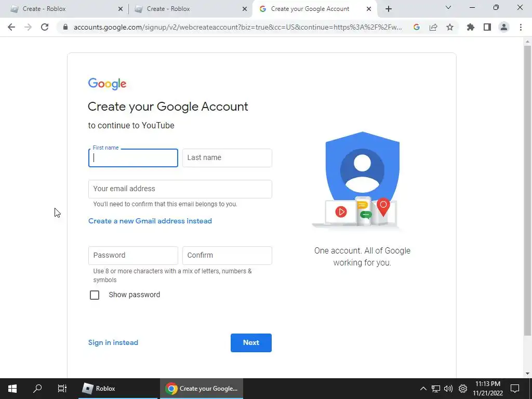Enable the Show password checkbox
The height and width of the screenshot is (399, 532).
[x=95, y=295]
